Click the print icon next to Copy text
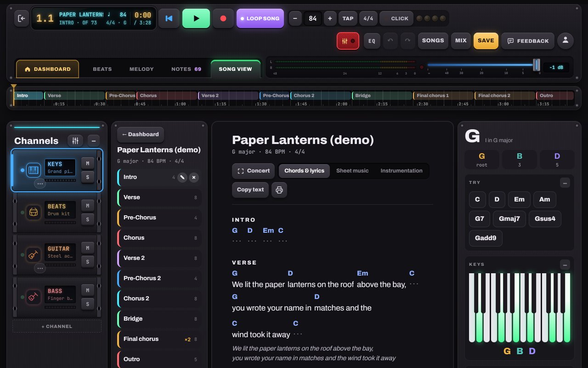The image size is (588, 368). click(x=279, y=190)
